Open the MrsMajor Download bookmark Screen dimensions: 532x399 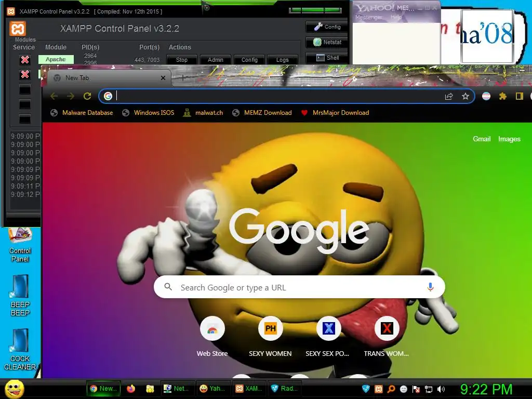click(335, 113)
